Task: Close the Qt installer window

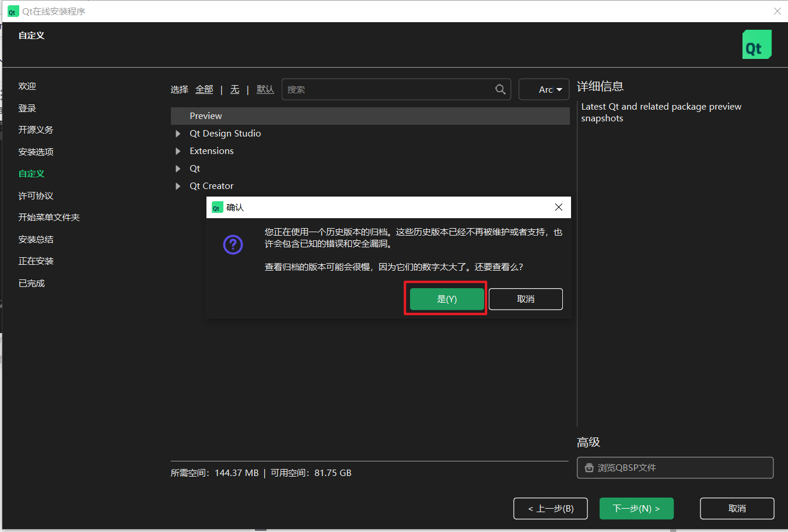Action: click(777, 11)
